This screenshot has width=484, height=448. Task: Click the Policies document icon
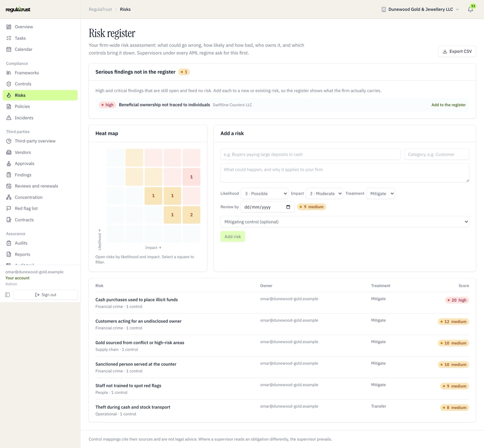point(9,106)
